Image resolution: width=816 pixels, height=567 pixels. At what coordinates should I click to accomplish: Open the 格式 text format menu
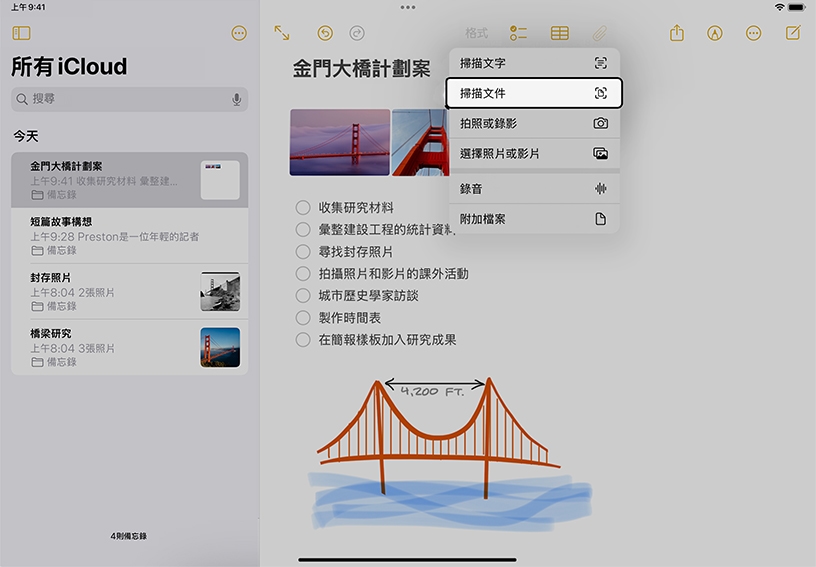477,33
